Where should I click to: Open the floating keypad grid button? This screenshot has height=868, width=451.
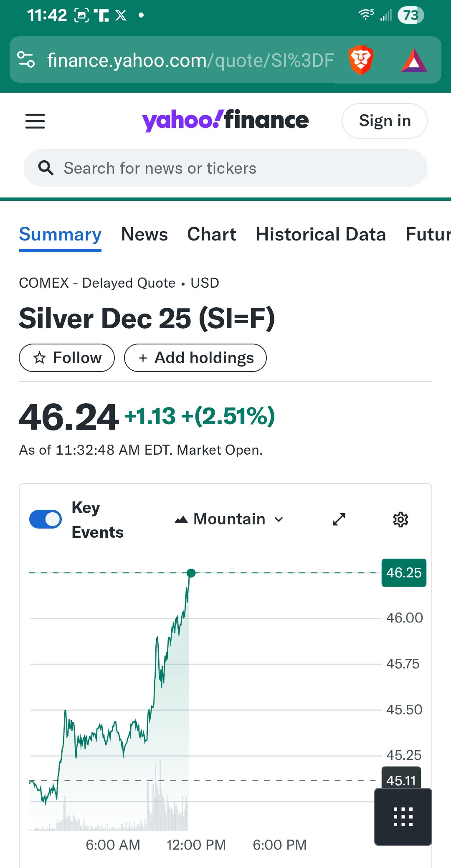(403, 817)
